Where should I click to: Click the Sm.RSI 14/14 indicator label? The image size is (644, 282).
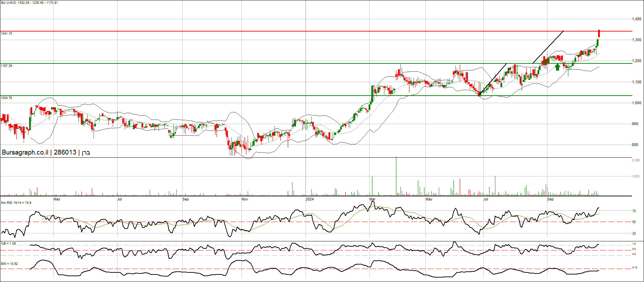(16, 203)
